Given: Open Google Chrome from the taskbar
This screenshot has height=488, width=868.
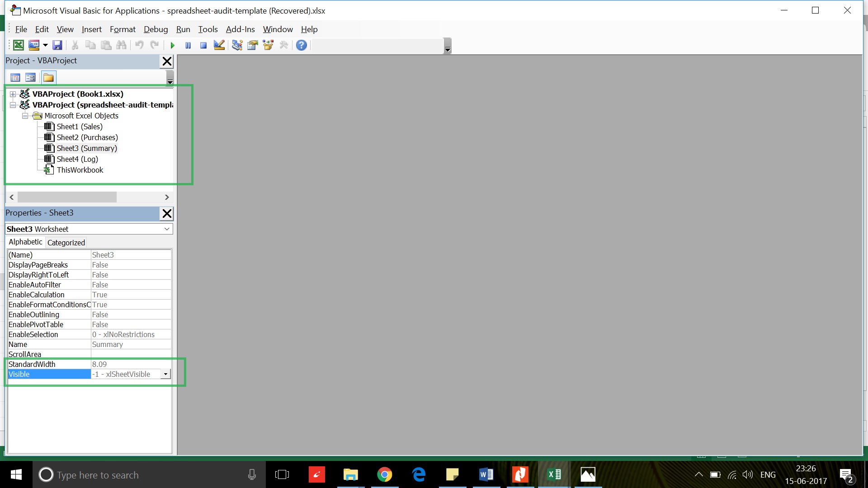Looking at the screenshot, I should [384, 474].
